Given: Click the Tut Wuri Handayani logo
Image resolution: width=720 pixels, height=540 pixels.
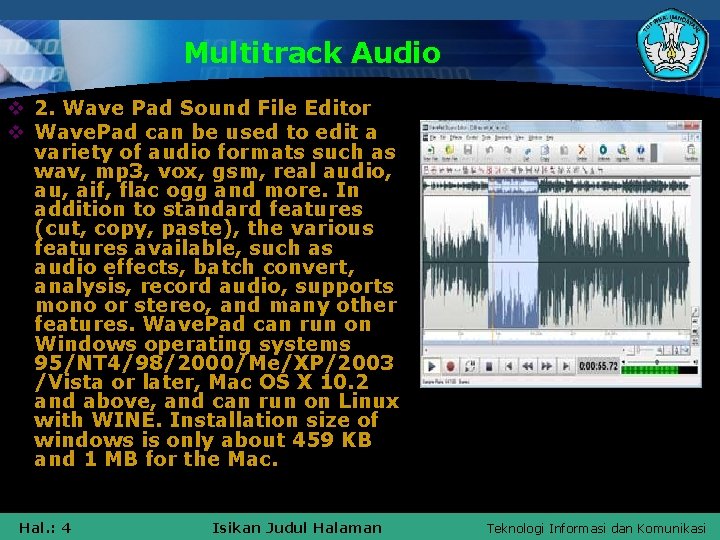Looking at the screenshot, I should 672,44.
